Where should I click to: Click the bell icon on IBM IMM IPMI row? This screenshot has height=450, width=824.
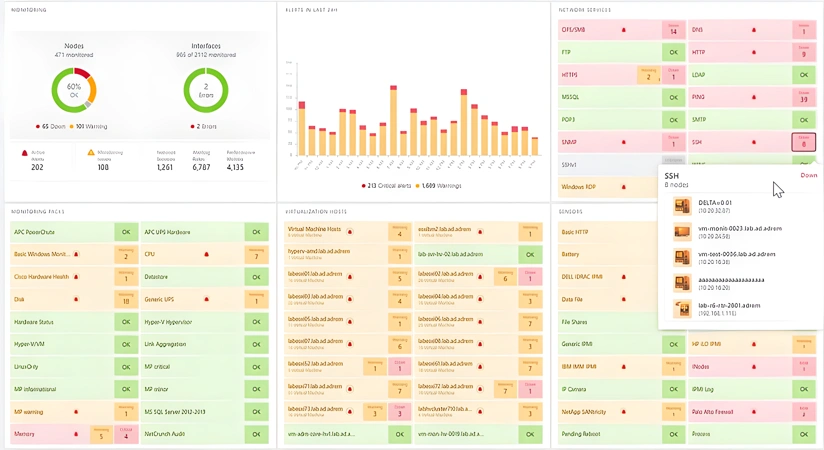click(624, 367)
